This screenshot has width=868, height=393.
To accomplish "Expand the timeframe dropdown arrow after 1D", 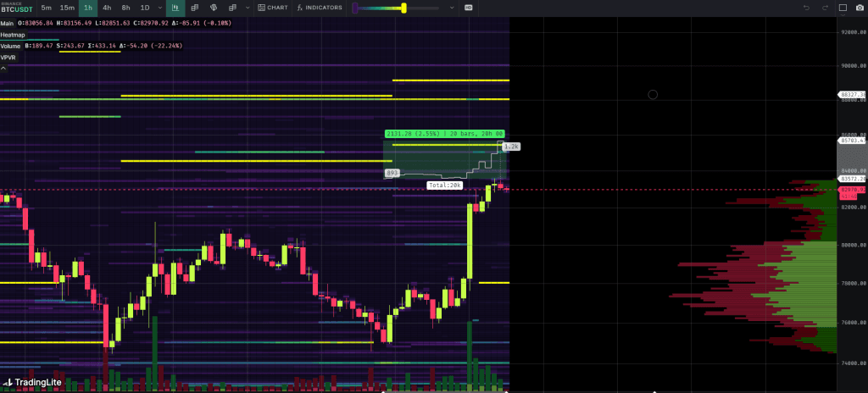I will (160, 8).
